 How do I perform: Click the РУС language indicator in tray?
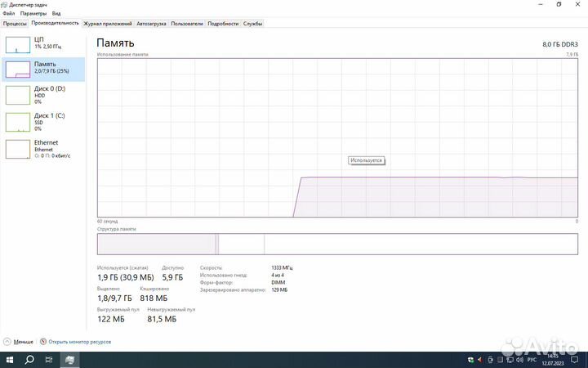pyautogui.click(x=532, y=360)
